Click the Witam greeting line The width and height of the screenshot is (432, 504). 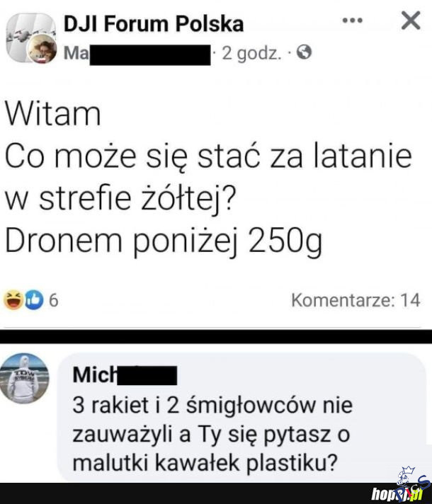click(52, 114)
